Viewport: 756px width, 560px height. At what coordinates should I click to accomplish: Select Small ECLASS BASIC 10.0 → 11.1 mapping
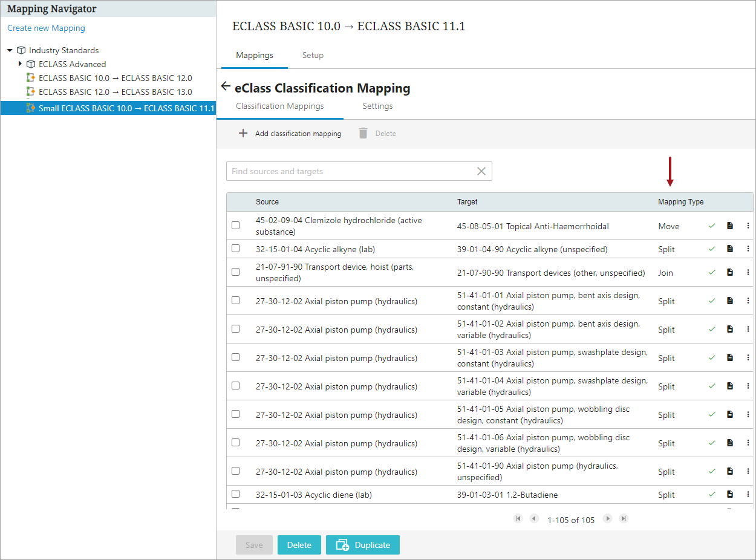(108, 108)
